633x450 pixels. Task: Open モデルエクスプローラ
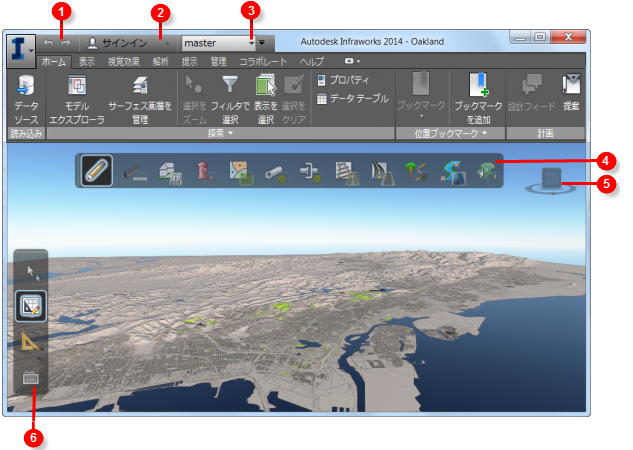pyautogui.click(x=77, y=99)
